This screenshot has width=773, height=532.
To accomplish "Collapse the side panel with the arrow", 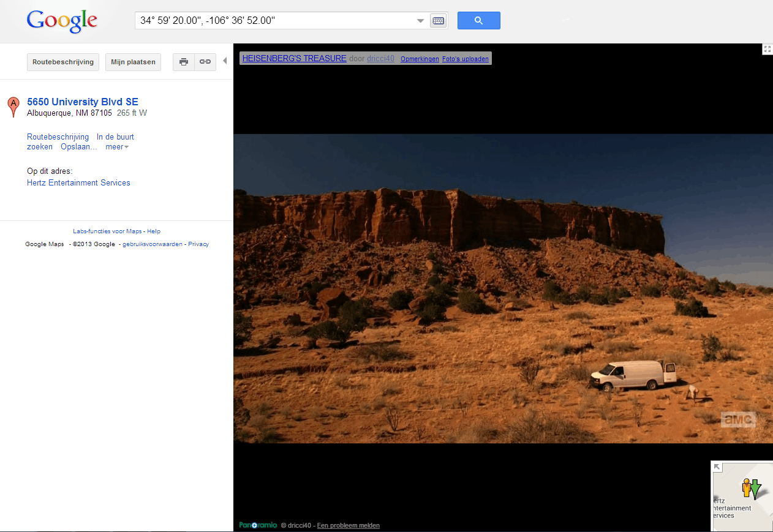I will point(225,61).
